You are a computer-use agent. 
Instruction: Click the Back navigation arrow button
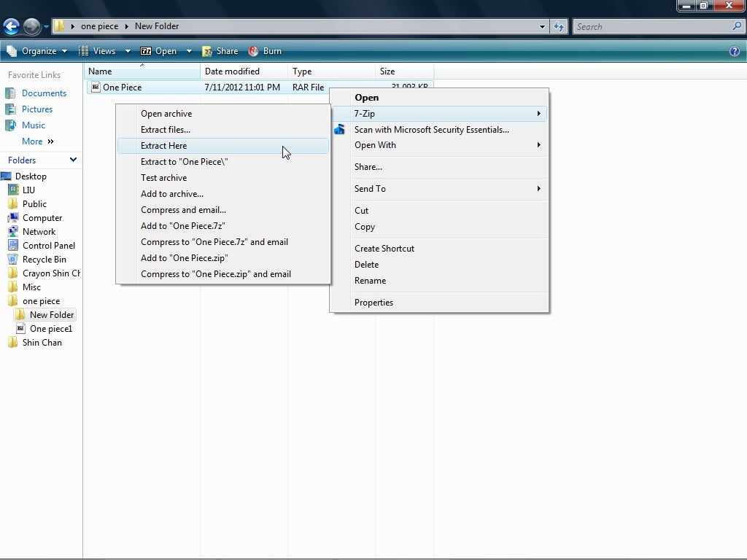click(11, 27)
